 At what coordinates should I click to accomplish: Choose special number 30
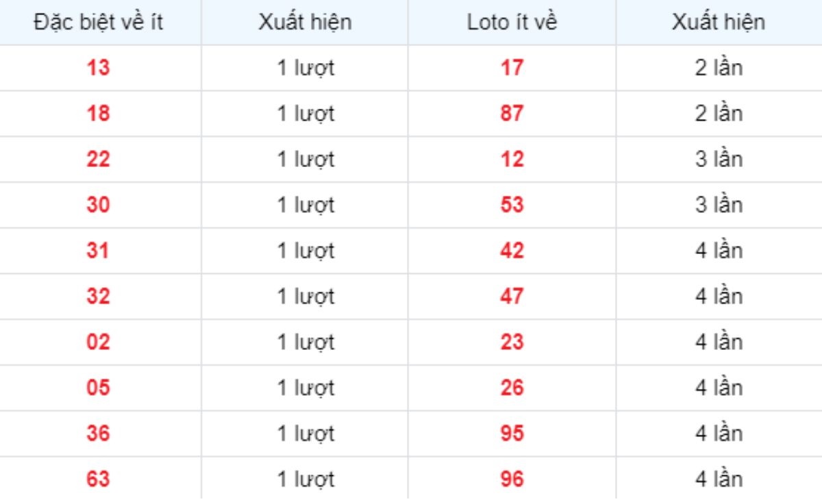98,205
